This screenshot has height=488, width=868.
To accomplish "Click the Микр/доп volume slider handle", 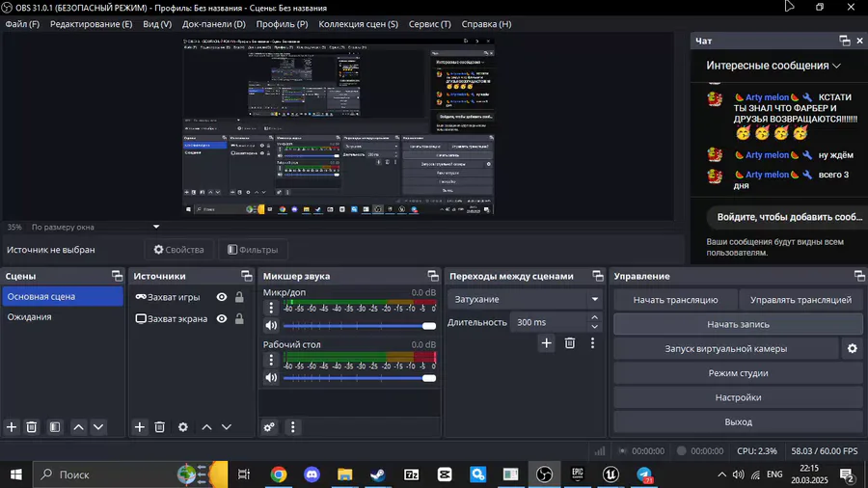I will point(429,326).
